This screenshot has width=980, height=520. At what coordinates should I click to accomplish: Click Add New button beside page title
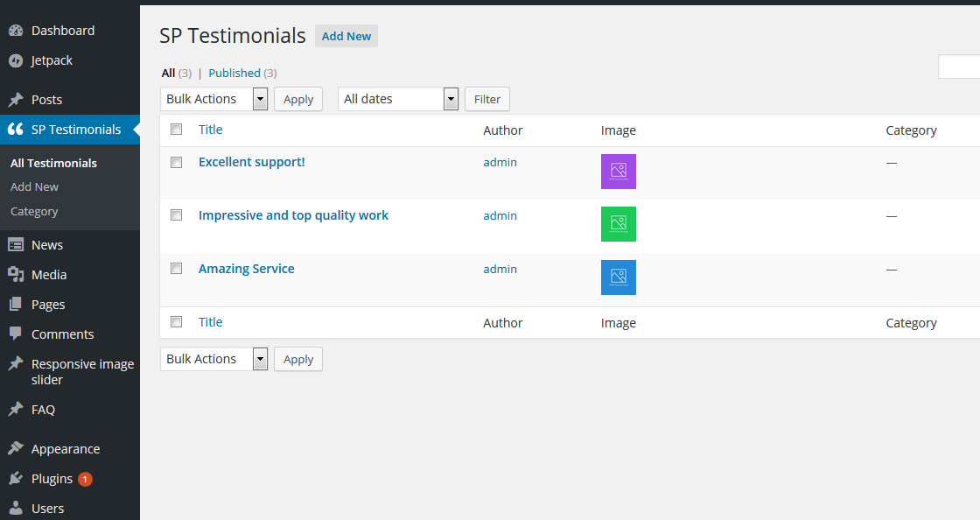click(x=346, y=36)
